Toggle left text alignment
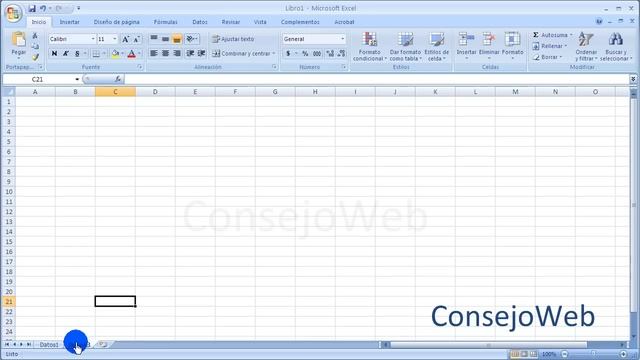This screenshot has height=360, width=640. pyautogui.click(x=154, y=53)
